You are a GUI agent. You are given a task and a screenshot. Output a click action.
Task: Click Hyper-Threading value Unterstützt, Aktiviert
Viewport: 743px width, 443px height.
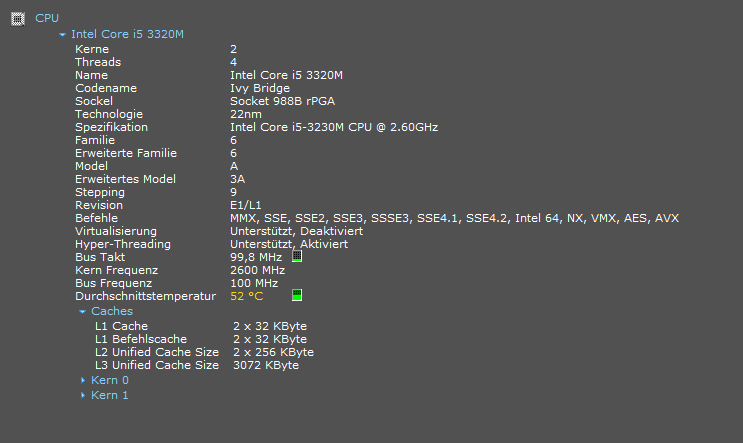click(x=289, y=244)
